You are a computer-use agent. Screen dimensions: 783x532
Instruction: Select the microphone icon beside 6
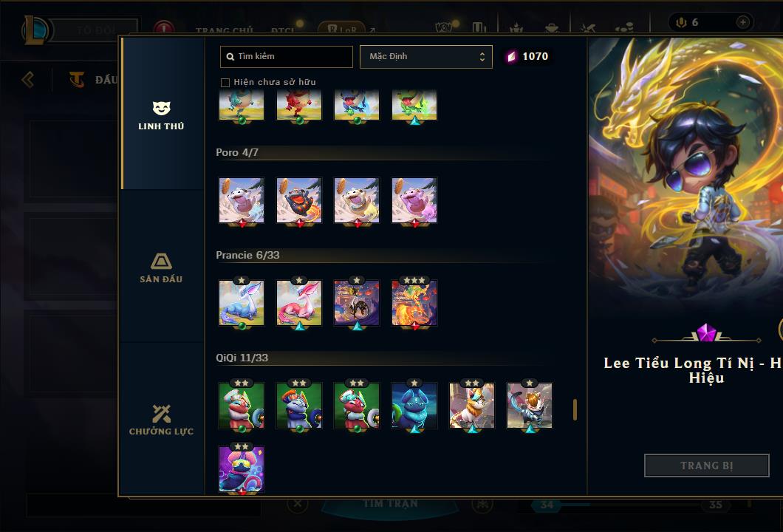[681, 22]
